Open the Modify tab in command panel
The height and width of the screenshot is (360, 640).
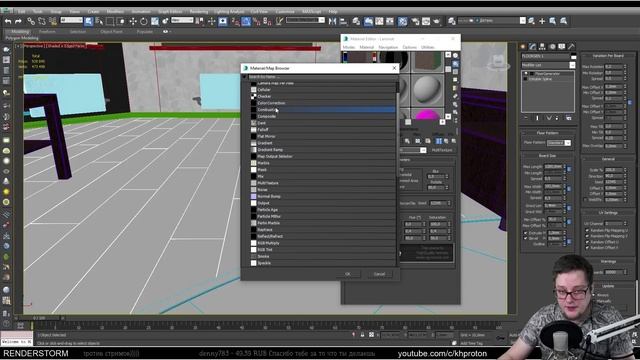point(533,47)
